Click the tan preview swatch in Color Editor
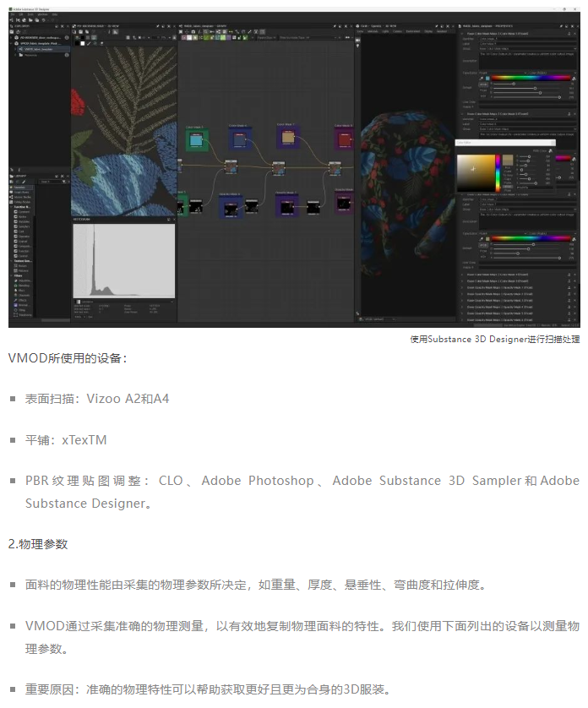 [508, 160]
